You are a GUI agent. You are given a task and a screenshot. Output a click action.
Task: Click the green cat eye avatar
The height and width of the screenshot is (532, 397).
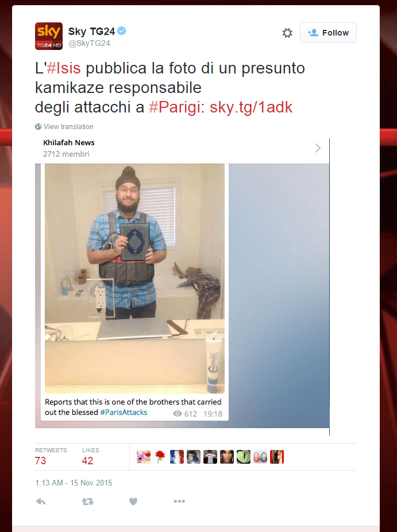coord(244,457)
